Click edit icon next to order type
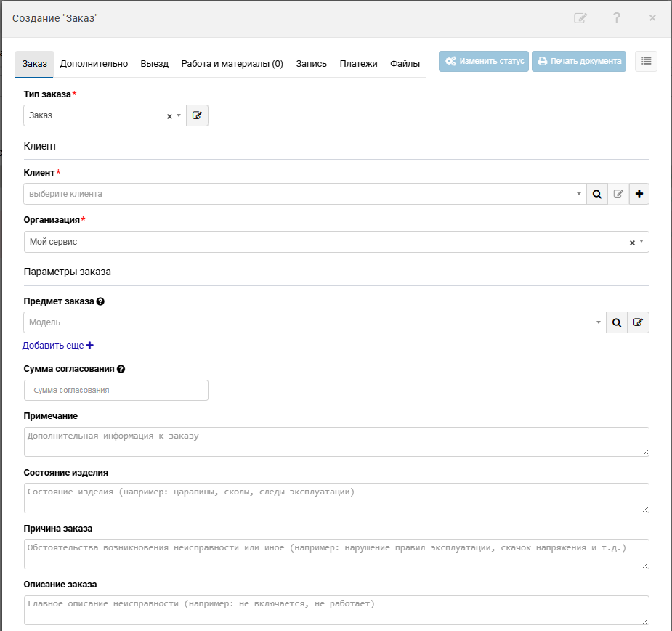Screen dimensions: 672x631 pos(197,115)
